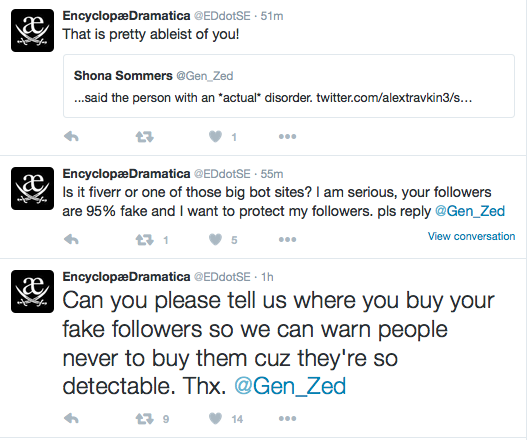
Task: Retweet the 'pretty ableist of you' tweet
Action: [x=145, y=137]
